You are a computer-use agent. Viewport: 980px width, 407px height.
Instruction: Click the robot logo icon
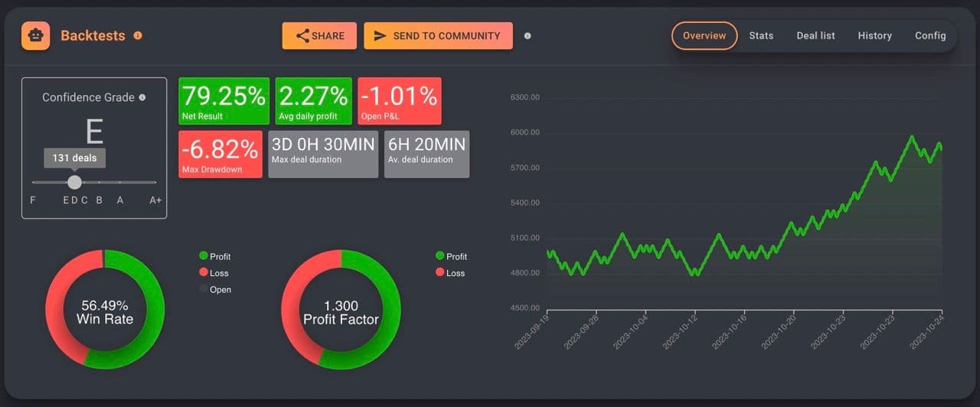(x=35, y=35)
